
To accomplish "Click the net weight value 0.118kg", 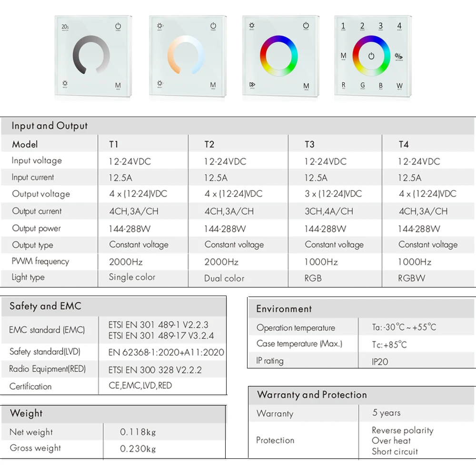I will click(x=138, y=432).
